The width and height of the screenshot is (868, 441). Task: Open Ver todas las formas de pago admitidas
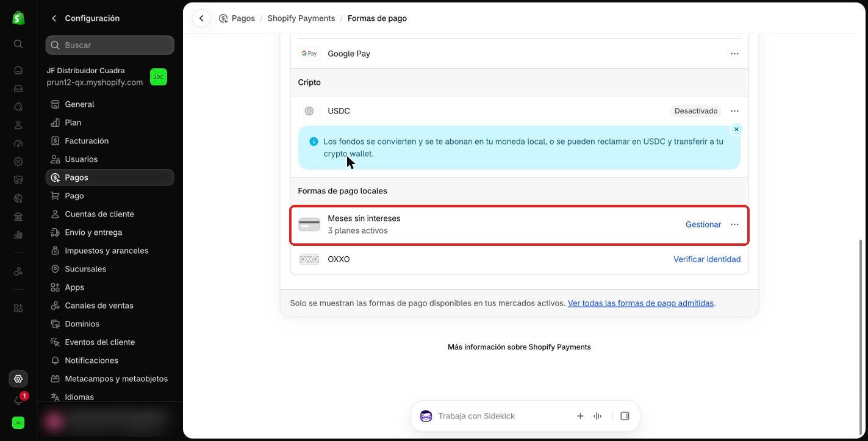[x=640, y=303]
